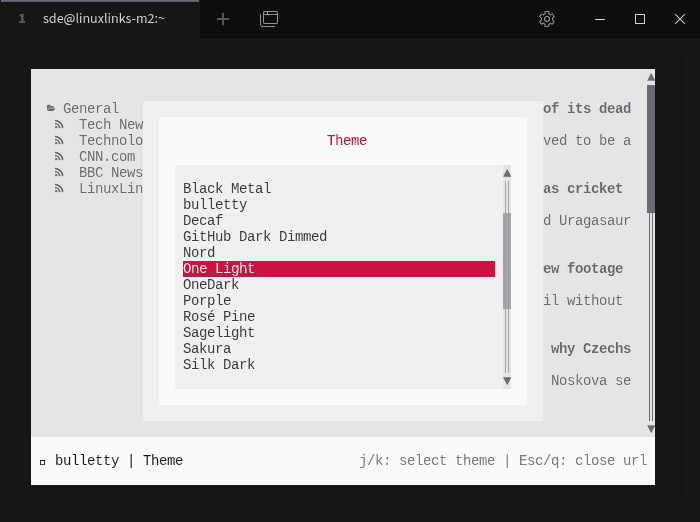The height and width of the screenshot is (522, 700).
Task: Maximize the terminal window
Action: pyautogui.click(x=640, y=19)
